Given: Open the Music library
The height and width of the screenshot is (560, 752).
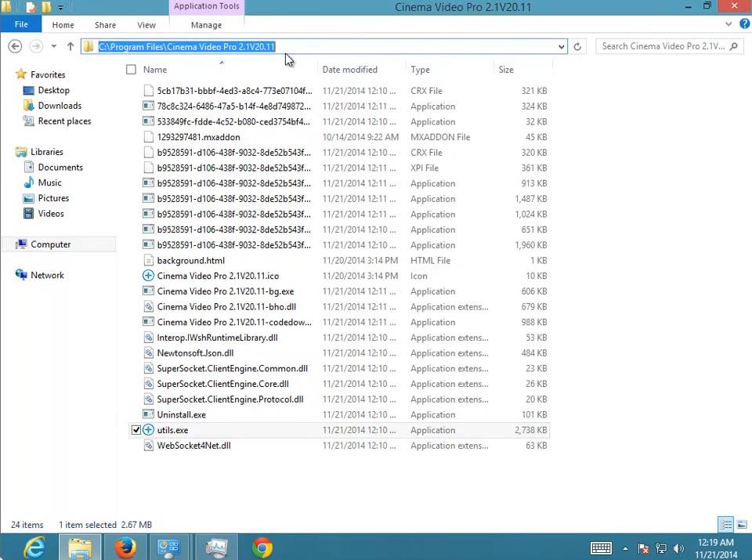Looking at the screenshot, I should (x=49, y=182).
